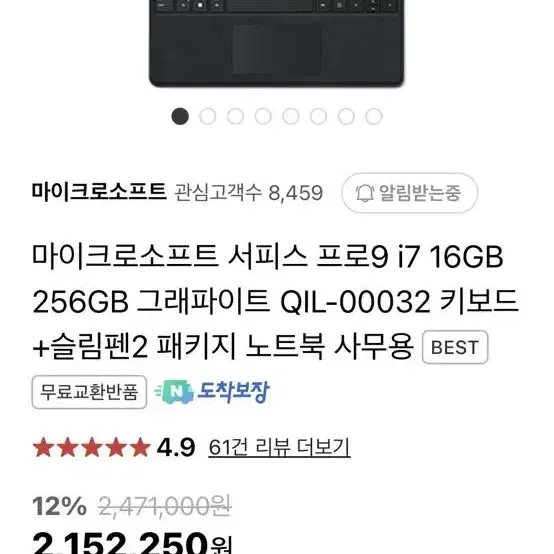The width and height of the screenshot is (554, 554).
Task: Click the BEST badge next to title
Action: coord(455,347)
